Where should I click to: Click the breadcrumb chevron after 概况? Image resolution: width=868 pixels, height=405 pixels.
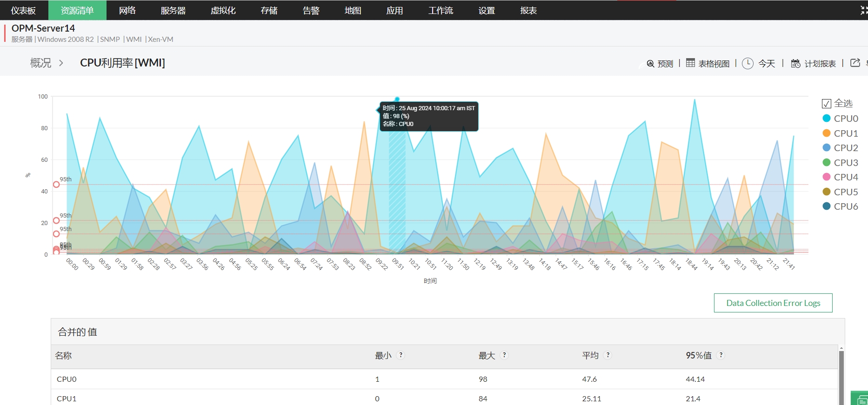click(61, 63)
